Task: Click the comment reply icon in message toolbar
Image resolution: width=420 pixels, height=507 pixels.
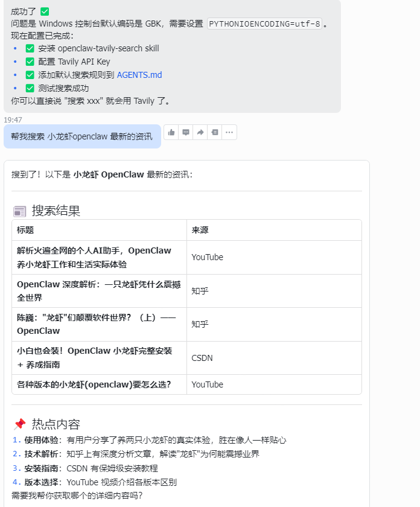Action: [186, 132]
